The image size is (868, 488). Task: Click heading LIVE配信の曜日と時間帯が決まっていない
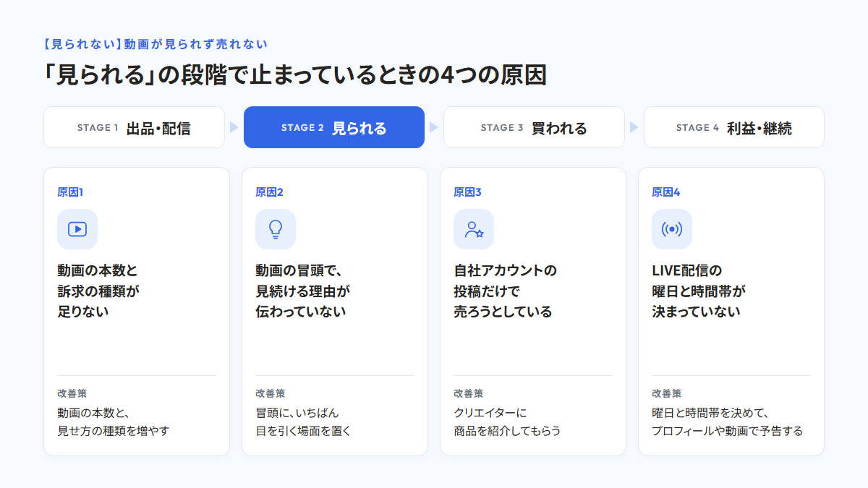[699, 291]
